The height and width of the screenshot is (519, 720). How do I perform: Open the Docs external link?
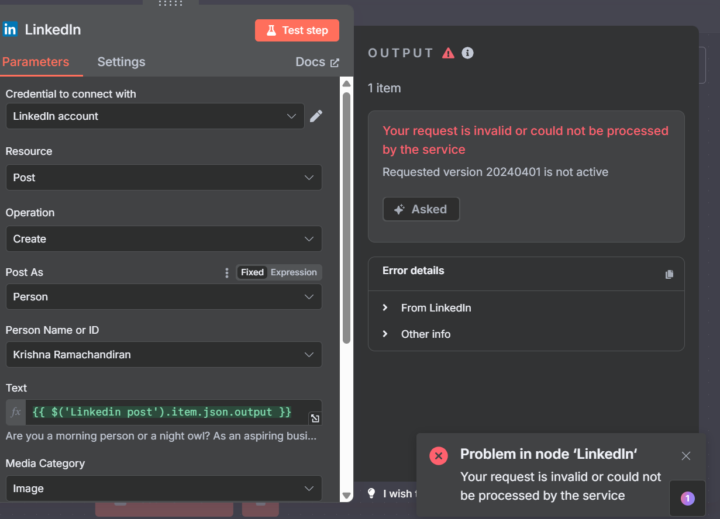click(317, 62)
